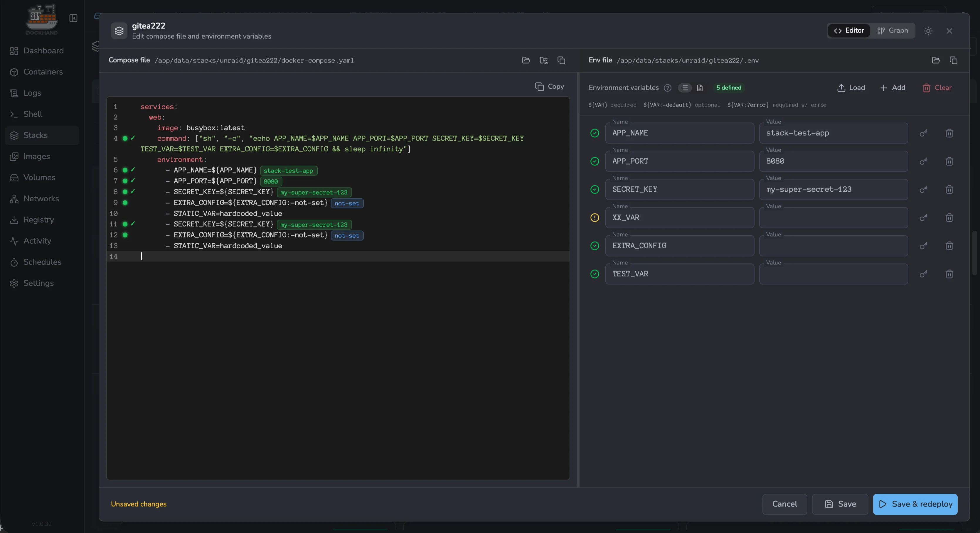Navigate to Volumes
Viewport: 980px width, 533px height.
pyautogui.click(x=42, y=177)
